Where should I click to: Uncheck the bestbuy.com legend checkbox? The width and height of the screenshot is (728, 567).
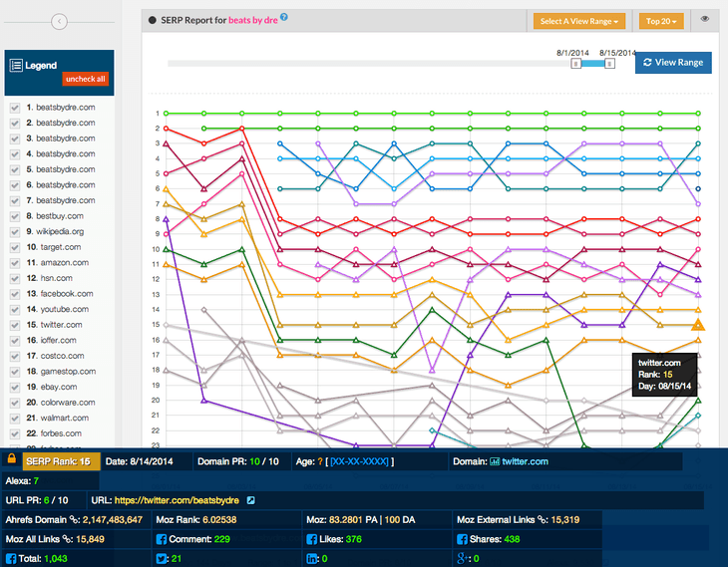point(15,216)
